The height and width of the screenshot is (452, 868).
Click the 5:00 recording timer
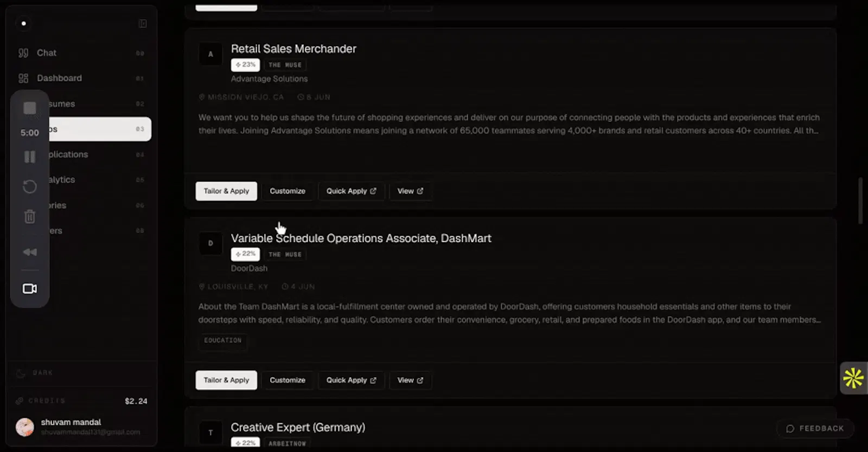30,133
